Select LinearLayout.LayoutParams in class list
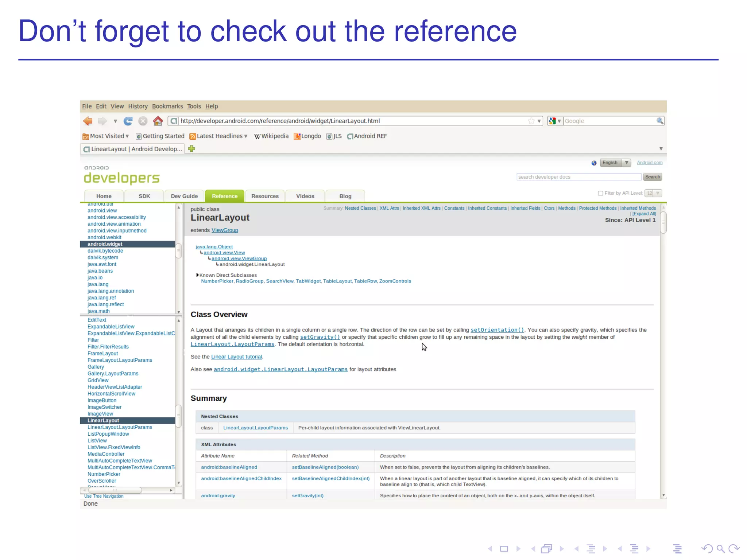747x560 pixels. pos(120,427)
